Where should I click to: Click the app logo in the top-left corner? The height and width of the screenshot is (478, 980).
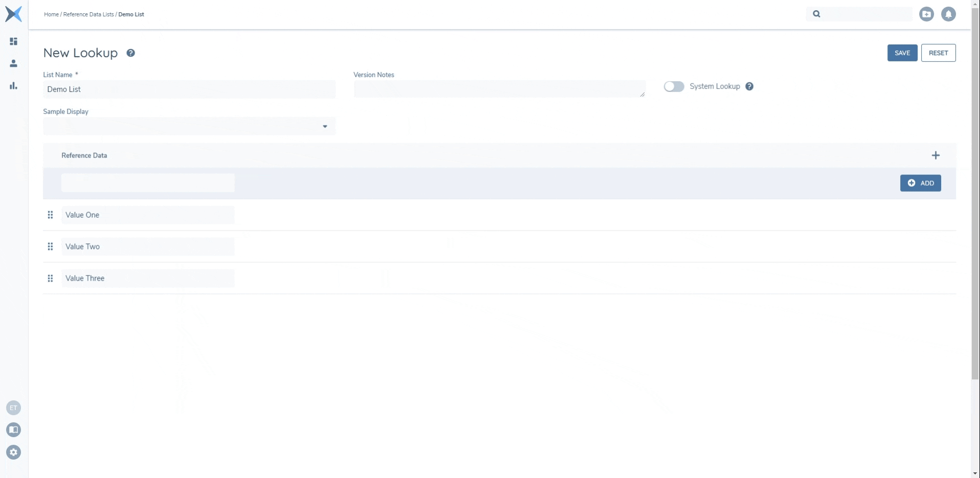click(x=14, y=14)
